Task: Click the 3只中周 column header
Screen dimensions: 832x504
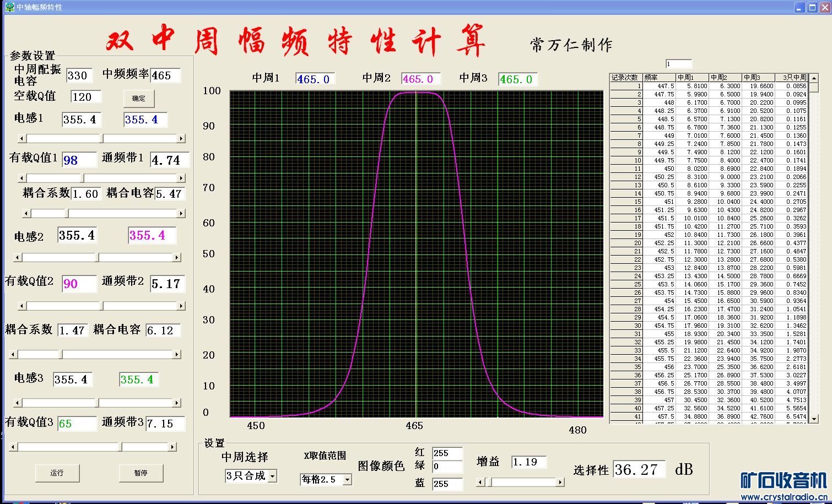Action: tap(792, 78)
